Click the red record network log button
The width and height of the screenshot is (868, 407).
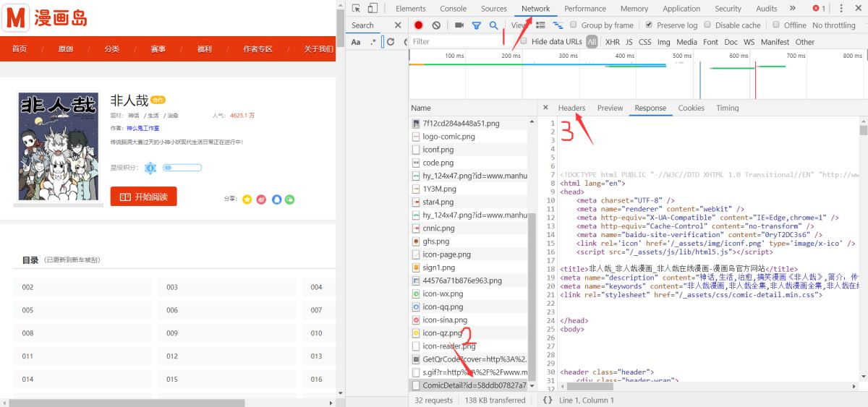point(418,25)
